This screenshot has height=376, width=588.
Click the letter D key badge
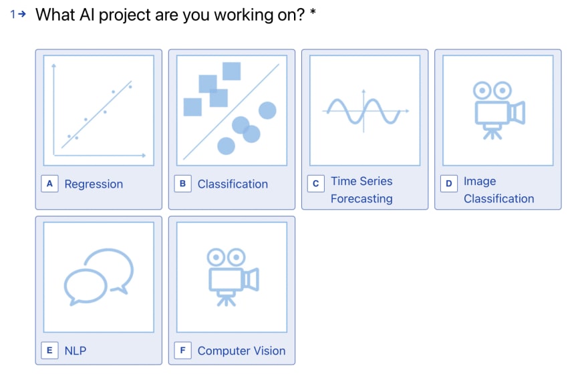(449, 184)
